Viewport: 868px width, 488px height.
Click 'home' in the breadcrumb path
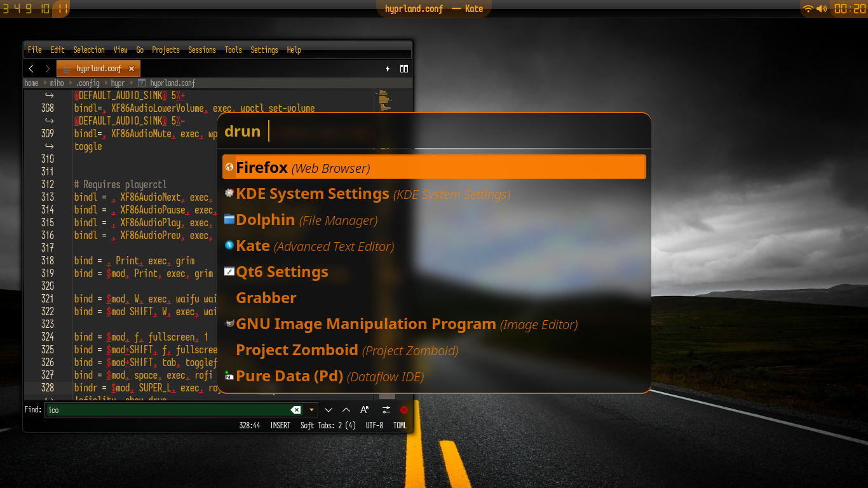click(x=32, y=83)
